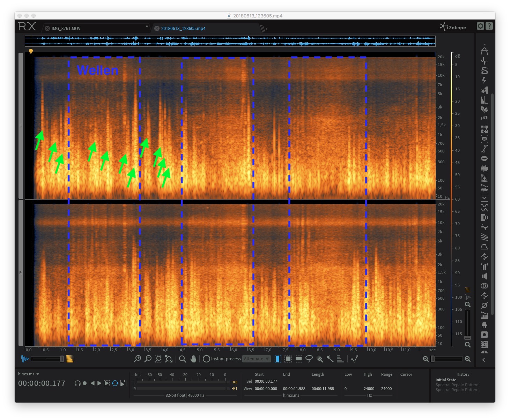Toggle the L channel selector

pos(21,126)
